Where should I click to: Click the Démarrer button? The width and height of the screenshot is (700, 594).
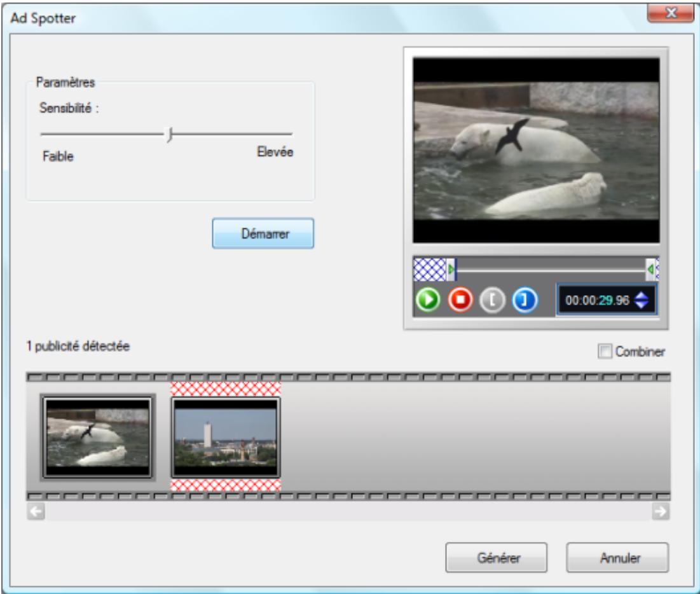point(263,233)
